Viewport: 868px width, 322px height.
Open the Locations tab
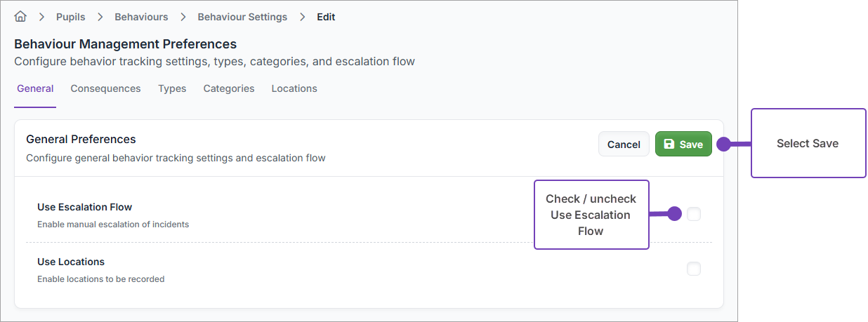click(294, 89)
